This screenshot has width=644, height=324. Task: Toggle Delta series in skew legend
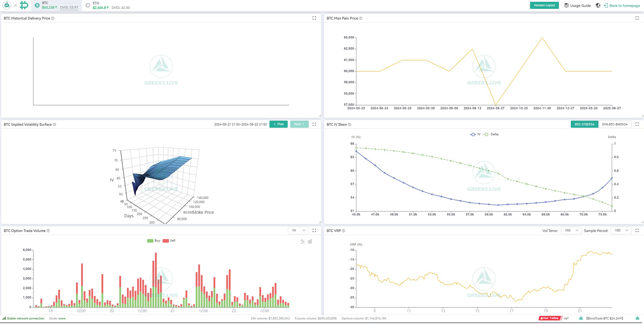491,134
